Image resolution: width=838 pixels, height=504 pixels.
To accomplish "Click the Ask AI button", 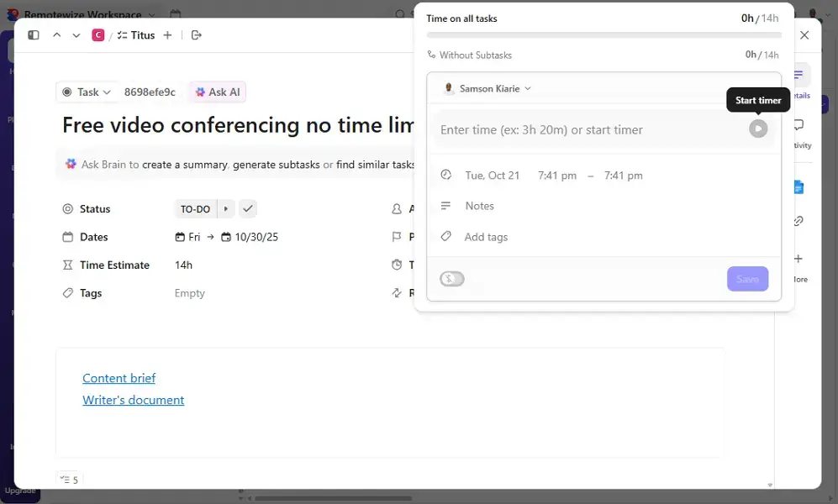I will [x=217, y=92].
